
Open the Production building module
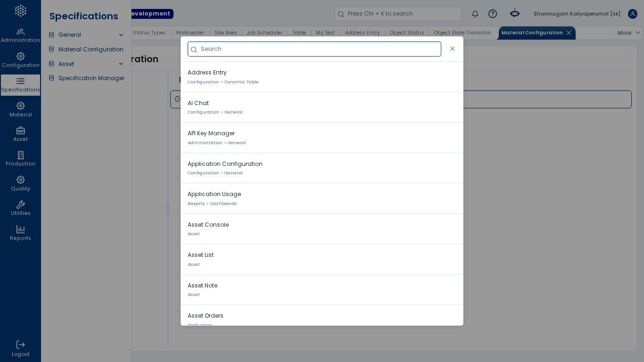[x=20, y=159]
